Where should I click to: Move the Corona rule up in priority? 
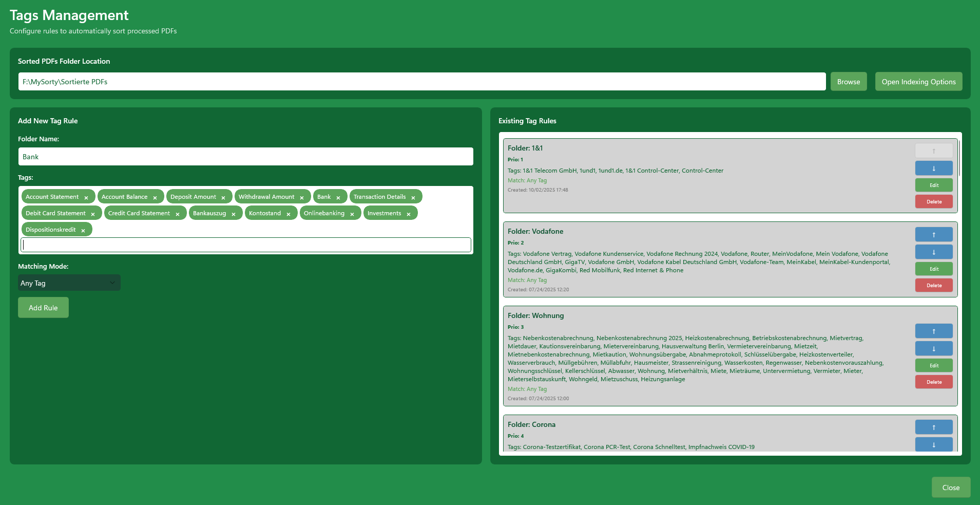click(933, 427)
